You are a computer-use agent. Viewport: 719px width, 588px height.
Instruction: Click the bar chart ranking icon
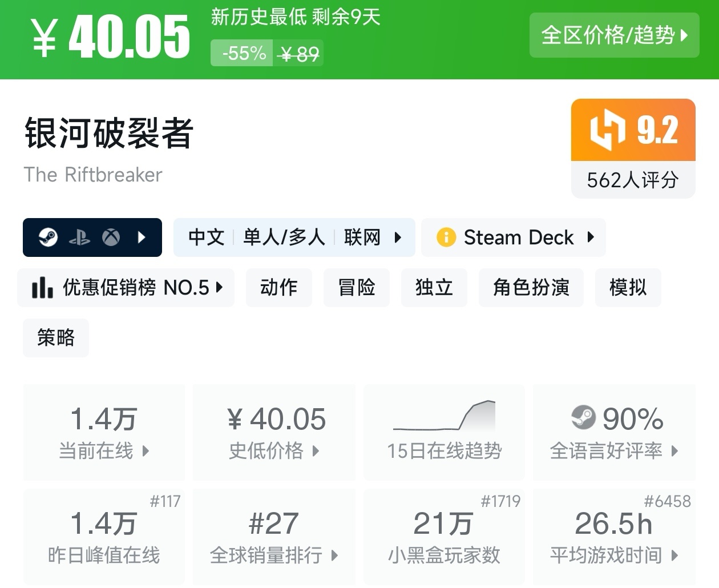[x=43, y=288]
